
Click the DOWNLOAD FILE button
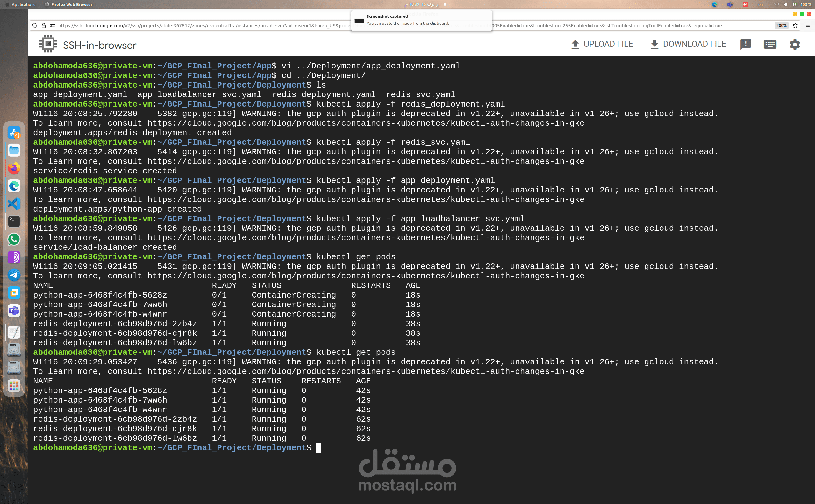pos(688,44)
